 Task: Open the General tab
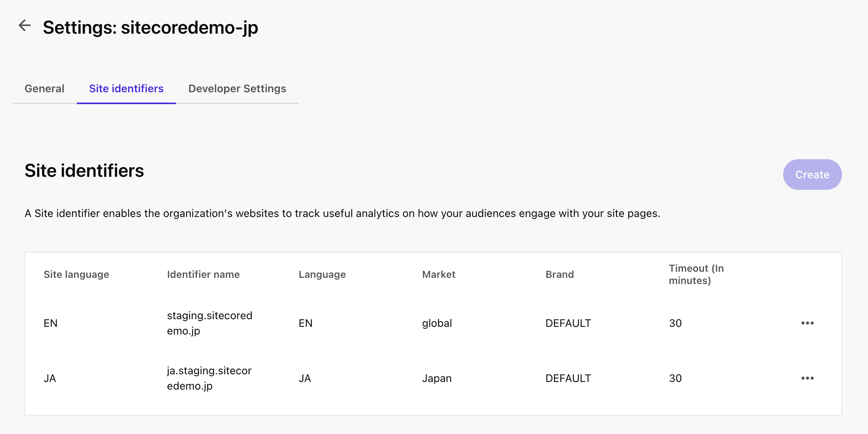tap(44, 88)
